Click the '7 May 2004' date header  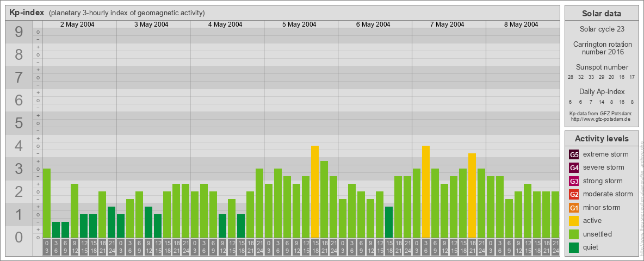point(447,24)
